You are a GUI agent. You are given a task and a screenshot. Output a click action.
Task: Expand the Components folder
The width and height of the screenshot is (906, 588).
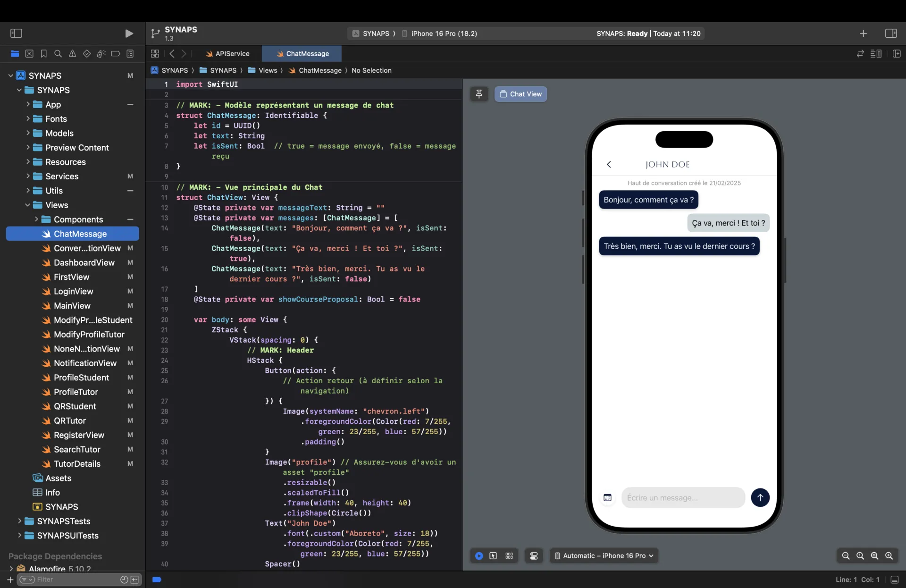coord(36,219)
